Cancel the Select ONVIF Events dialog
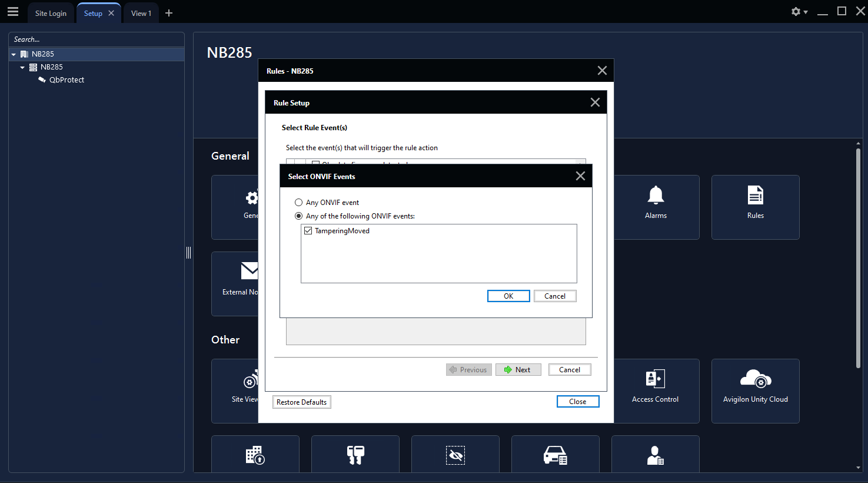This screenshot has height=483, width=868. coord(554,296)
